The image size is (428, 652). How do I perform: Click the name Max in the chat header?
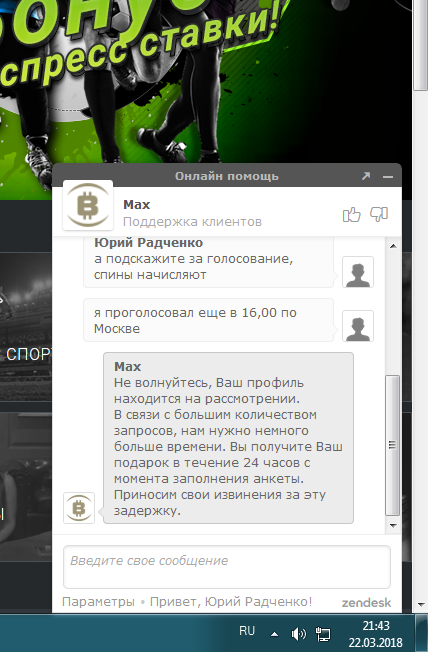coord(137,205)
